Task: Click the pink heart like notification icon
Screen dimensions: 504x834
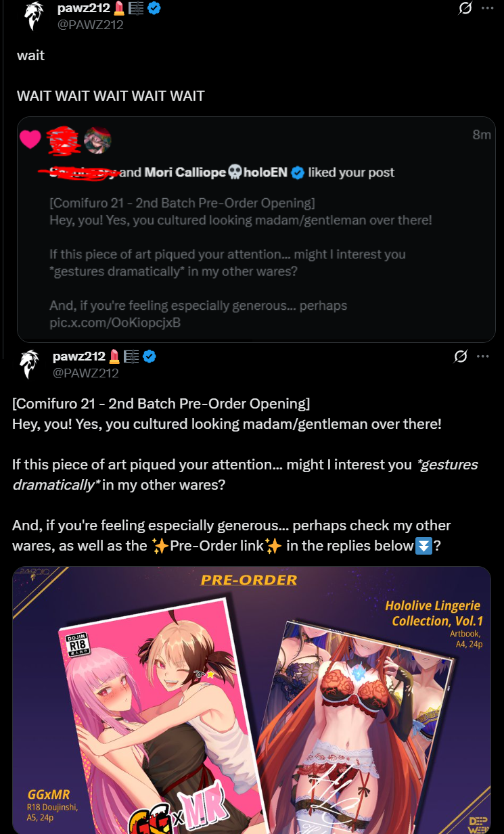Action: click(x=30, y=139)
